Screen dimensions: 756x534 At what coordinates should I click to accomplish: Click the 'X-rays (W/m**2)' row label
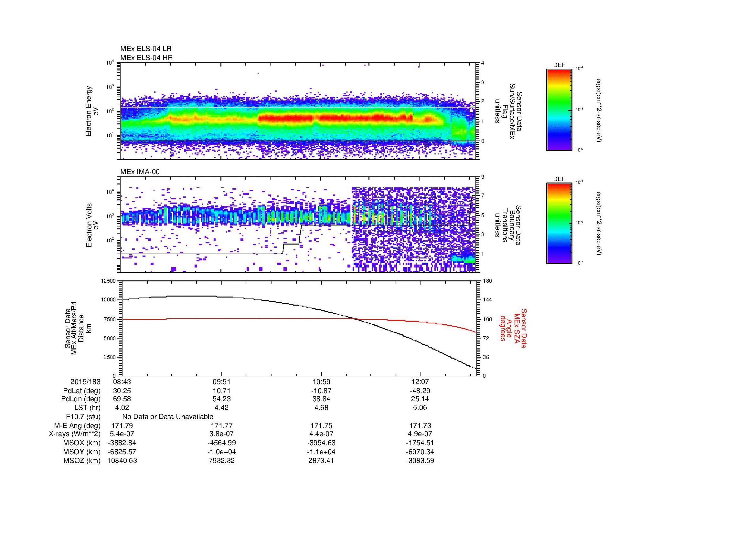(74, 434)
